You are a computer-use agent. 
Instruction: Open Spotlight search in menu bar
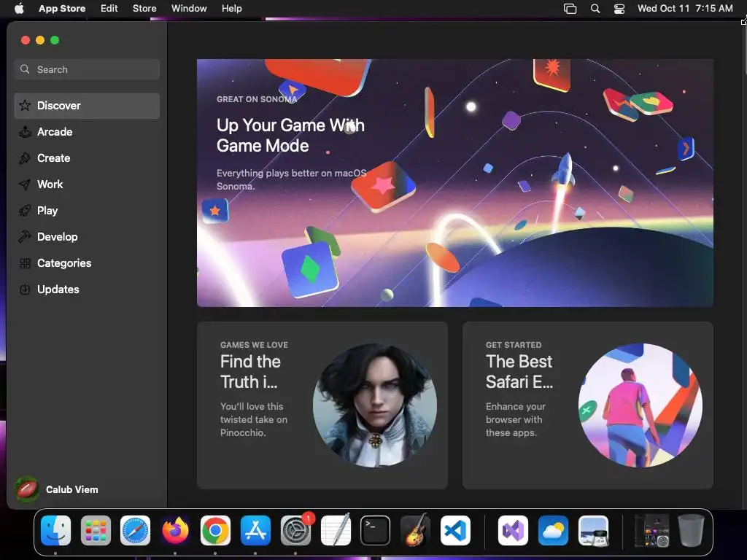(595, 9)
